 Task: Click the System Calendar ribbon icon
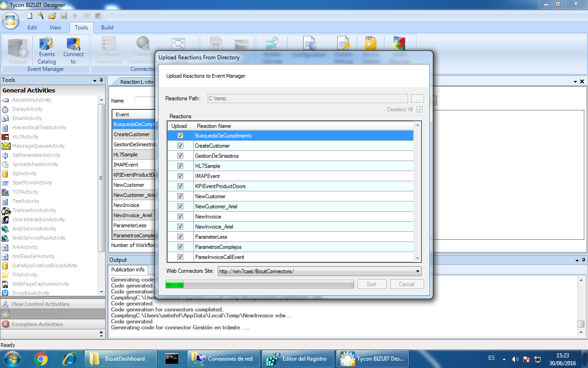[x=272, y=44]
